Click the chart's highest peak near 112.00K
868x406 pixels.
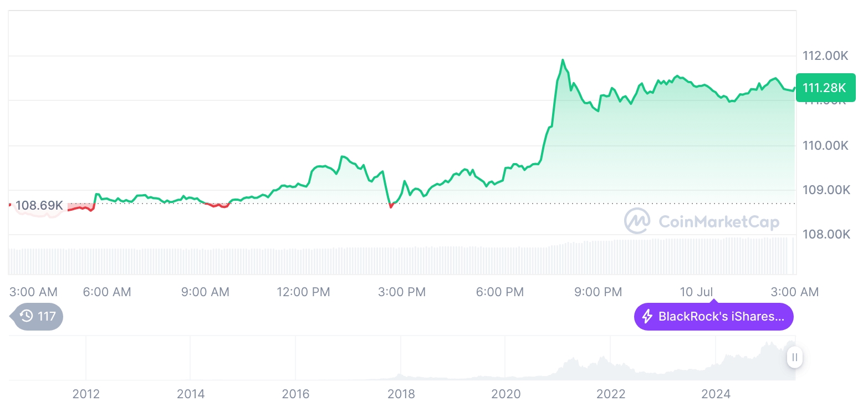click(x=563, y=60)
